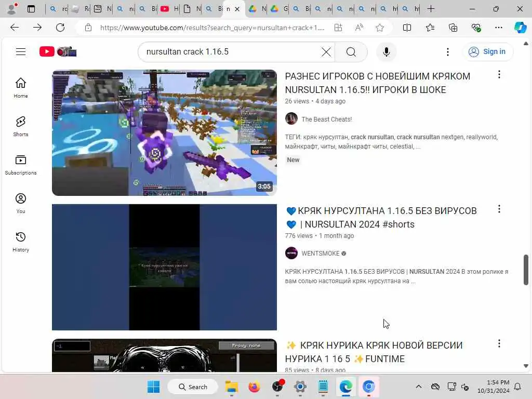Visit The Beast Cheats! channel
This screenshot has height=399, width=532.
click(327, 119)
